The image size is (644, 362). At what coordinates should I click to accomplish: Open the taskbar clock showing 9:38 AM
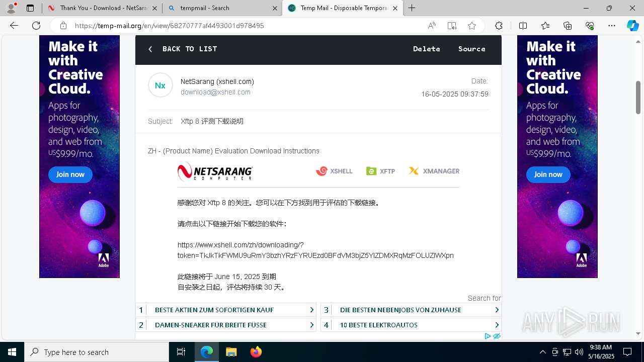[x=601, y=352]
